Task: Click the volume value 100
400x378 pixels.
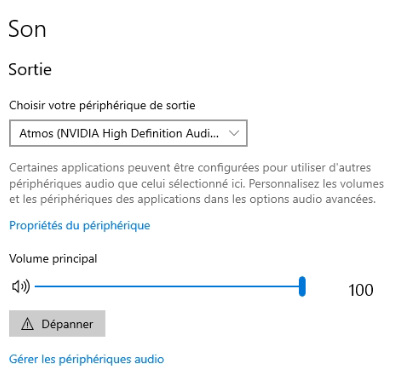Action: tap(361, 290)
